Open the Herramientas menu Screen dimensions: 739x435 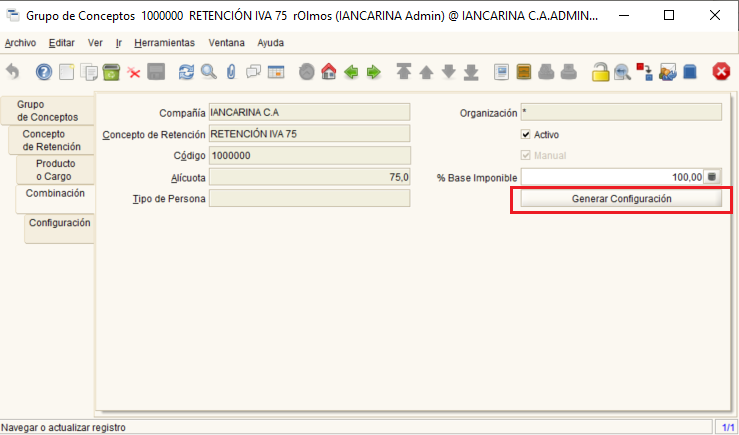164,43
